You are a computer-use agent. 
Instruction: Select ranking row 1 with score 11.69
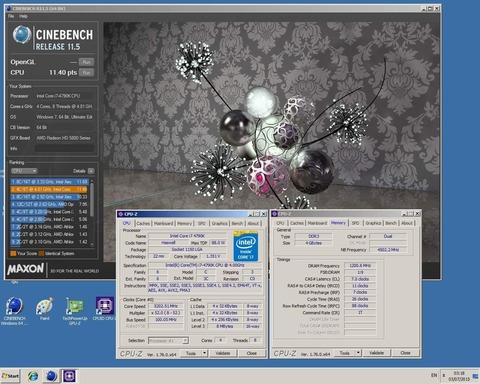click(x=50, y=182)
